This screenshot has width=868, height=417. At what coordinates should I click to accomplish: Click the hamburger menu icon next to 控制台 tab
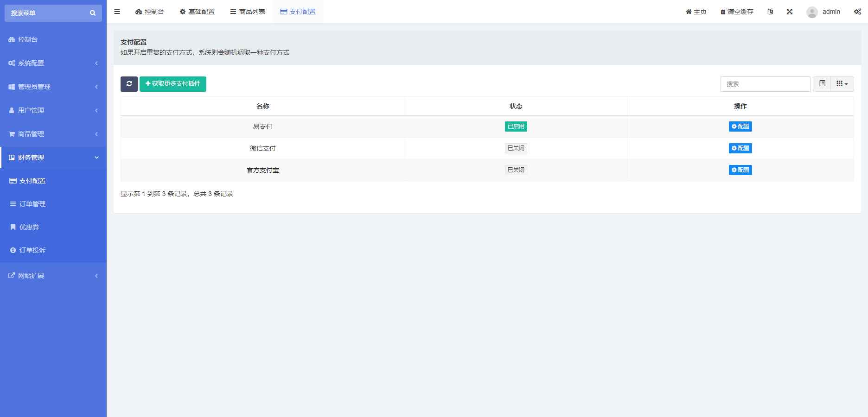pos(117,12)
